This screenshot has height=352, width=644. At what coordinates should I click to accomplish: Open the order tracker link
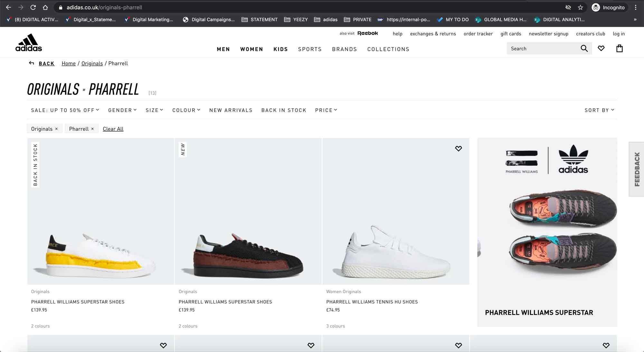[x=478, y=34]
